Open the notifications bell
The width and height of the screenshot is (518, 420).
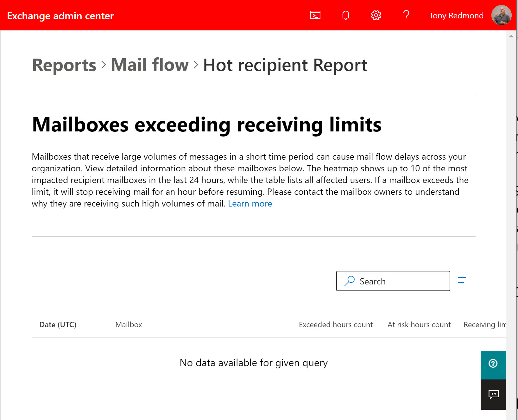(345, 15)
